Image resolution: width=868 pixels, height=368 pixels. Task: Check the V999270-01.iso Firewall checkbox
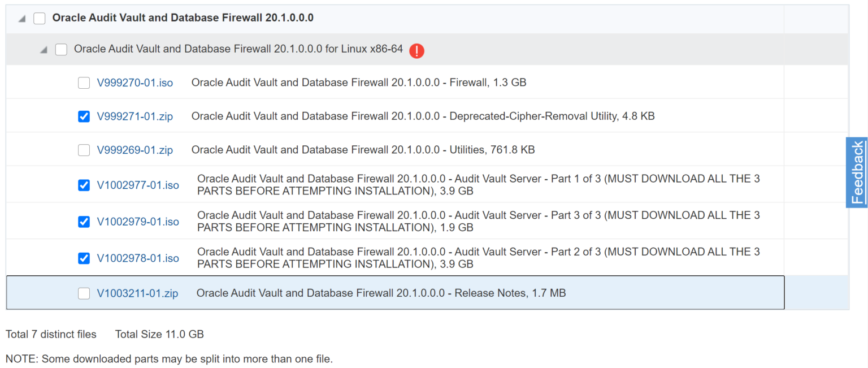point(84,82)
